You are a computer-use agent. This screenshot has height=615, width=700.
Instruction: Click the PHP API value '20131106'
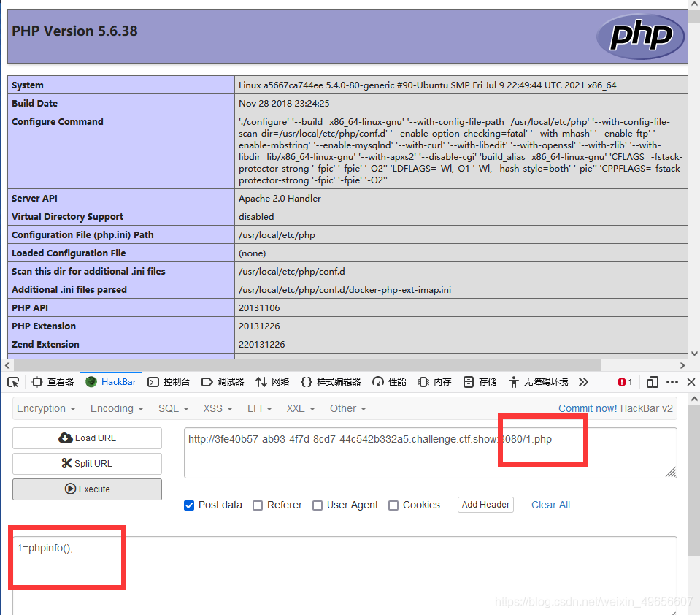point(259,307)
